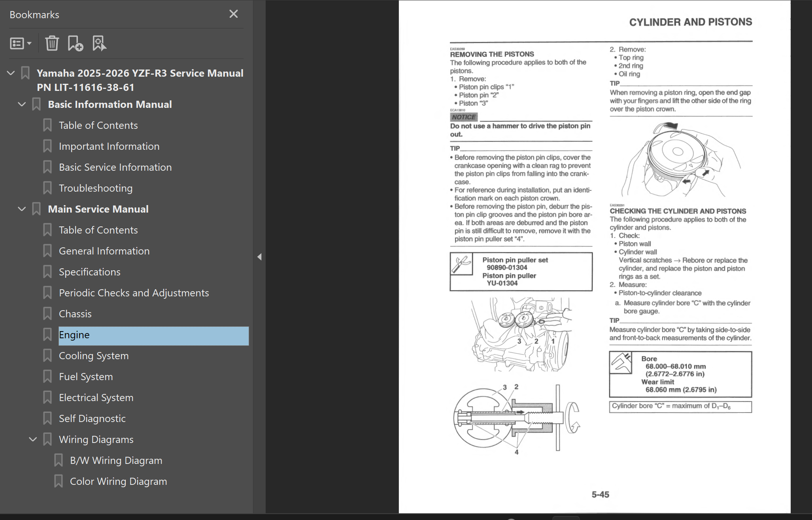Click the bookmark icon beside Basic Information Manual
The height and width of the screenshot is (520, 812).
[36, 104]
